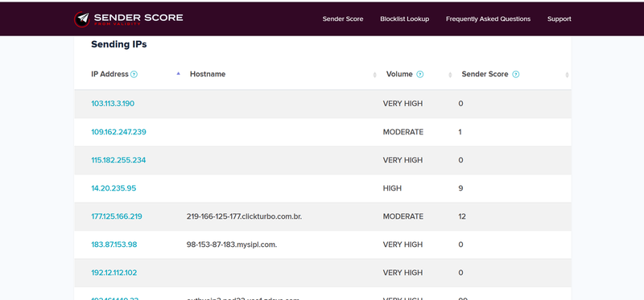Sort the Hostname column with its arrows
This screenshot has height=300, width=644.
pos(374,75)
